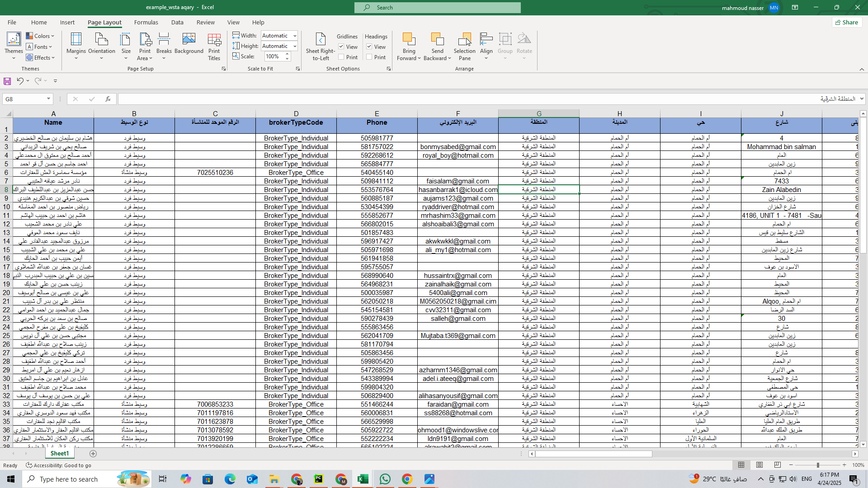The height and width of the screenshot is (488, 868).
Task: Add a new sheet with plus button
Action: (x=93, y=453)
